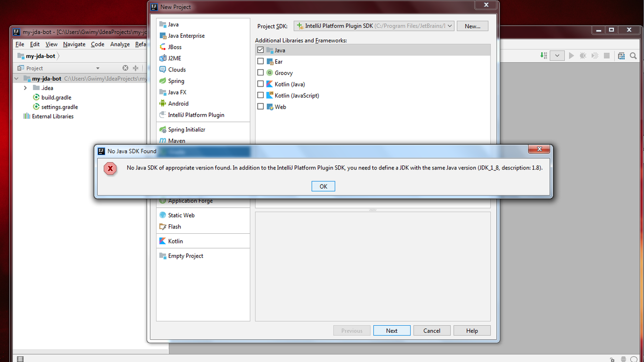Click the Collapse All icon in Project panel
This screenshot has width=644, height=362.
135,68
